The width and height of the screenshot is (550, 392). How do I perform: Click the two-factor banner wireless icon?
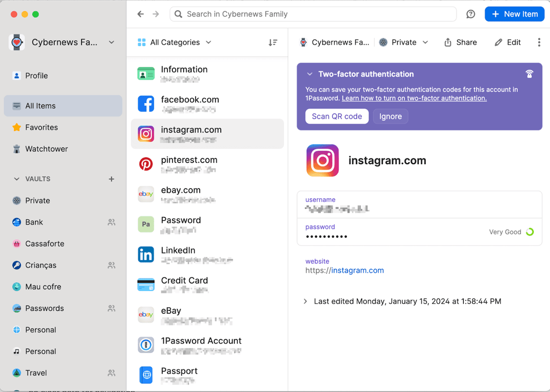[529, 74]
